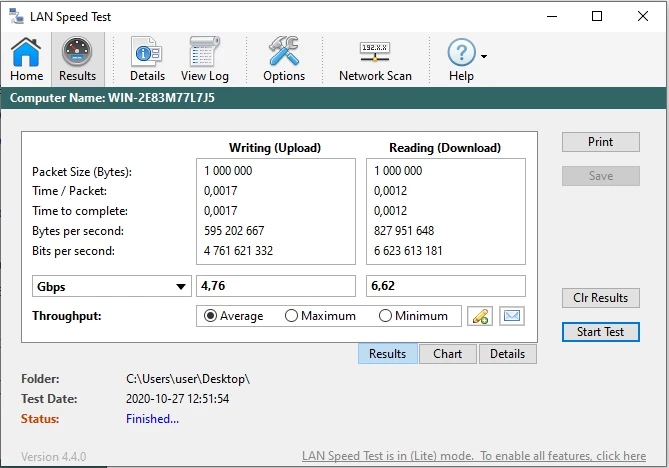The width and height of the screenshot is (669, 468).
Task: Click test date 2020-10-27 12:51:54
Action: (177, 399)
